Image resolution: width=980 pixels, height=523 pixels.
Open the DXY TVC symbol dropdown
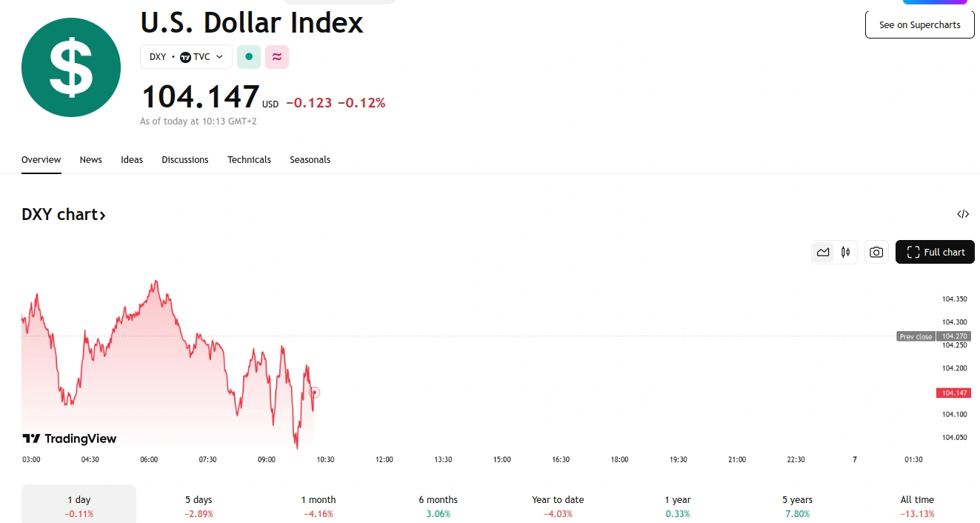[x=186, y=57]
